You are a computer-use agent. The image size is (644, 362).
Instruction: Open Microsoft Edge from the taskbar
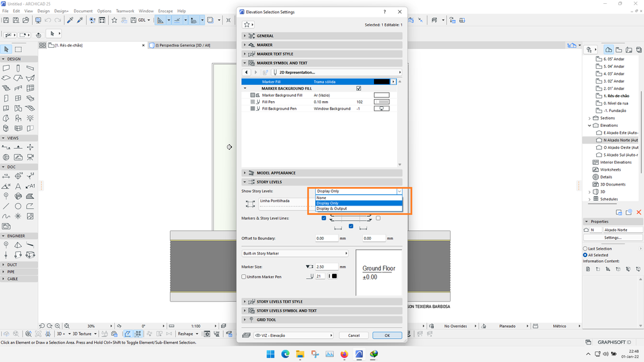[x=285, y=354]
